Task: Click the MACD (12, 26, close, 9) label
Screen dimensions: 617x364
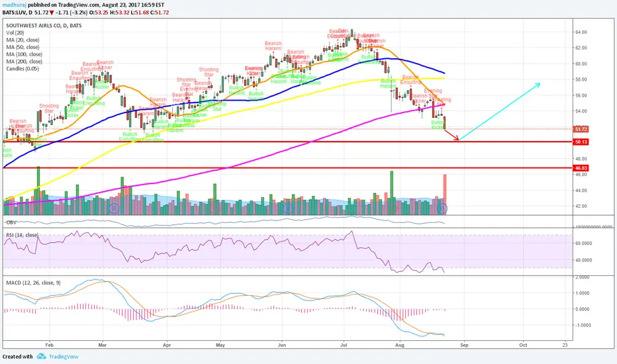Action: point(34,283)
